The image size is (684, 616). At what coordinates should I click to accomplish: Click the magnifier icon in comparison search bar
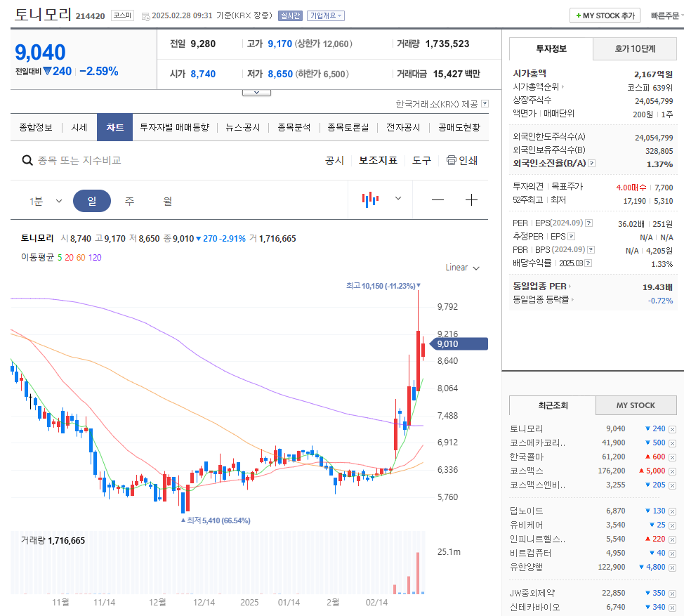pos(27,160)
